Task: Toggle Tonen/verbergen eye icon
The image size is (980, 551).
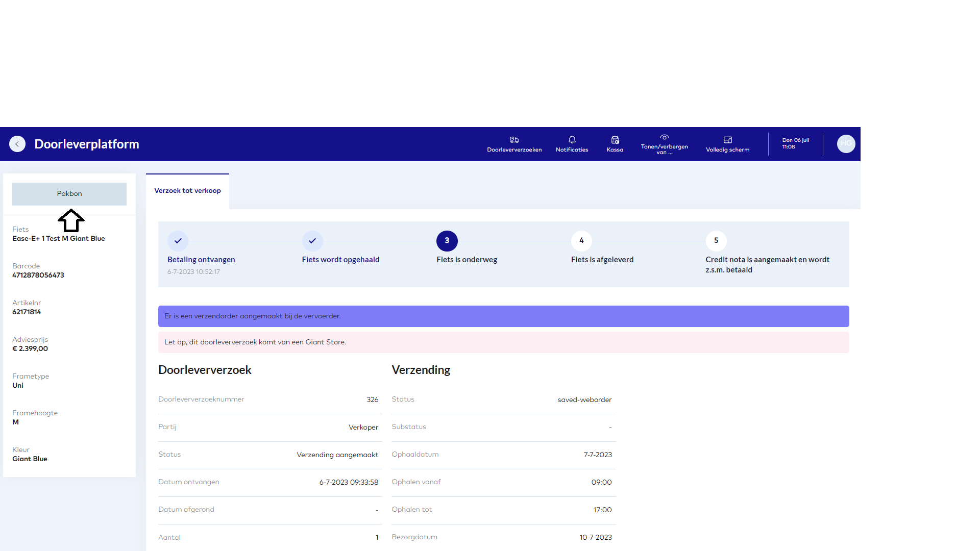Action: point(664,138)
